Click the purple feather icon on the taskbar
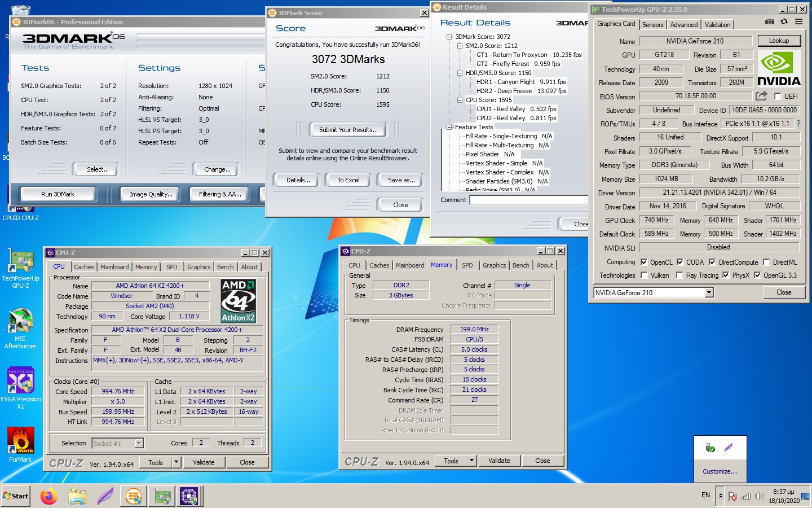This screenshot has width=812, height=508. point(105,496)
